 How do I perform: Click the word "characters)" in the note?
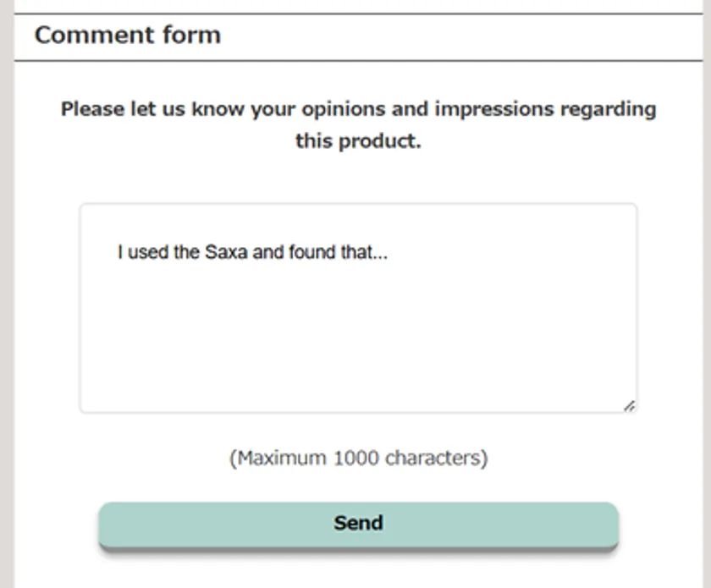(437, 459)
